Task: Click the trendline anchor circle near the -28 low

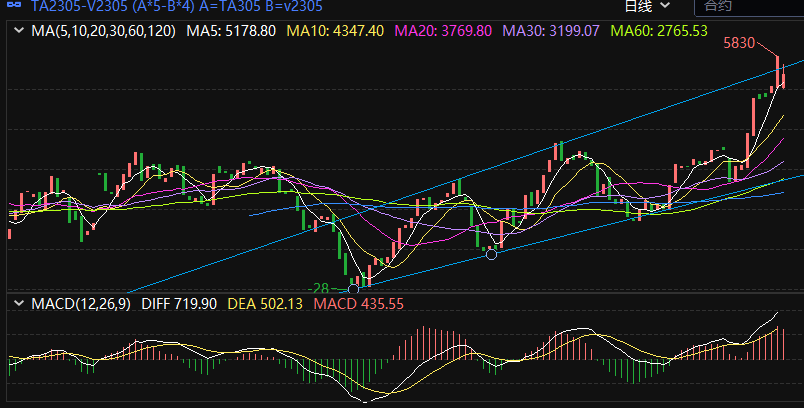Action: 353,289
